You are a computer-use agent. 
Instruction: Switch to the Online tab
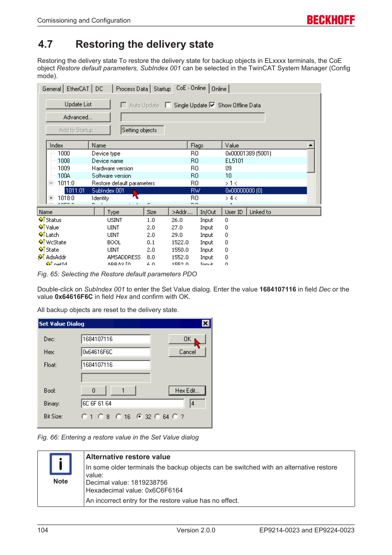[x=219, y=89]
